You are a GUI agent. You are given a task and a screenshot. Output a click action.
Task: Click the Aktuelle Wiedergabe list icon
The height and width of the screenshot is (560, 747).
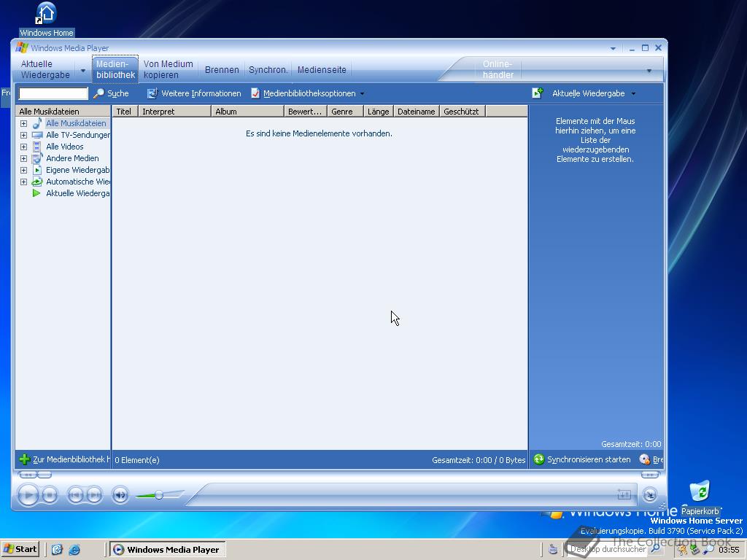538,93
